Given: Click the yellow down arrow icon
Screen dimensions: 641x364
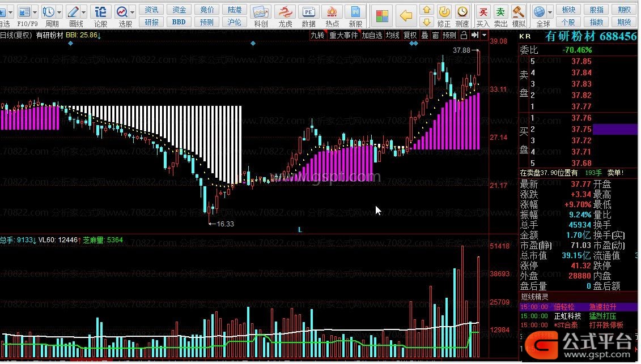Looking at the screenshot, I should [x=426, y=22].
